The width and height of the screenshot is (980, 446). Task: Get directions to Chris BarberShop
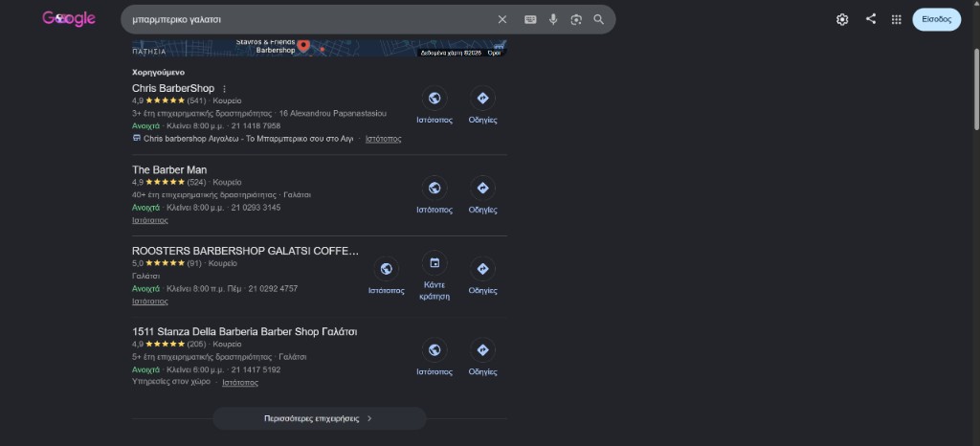click(x=482, y=98)
